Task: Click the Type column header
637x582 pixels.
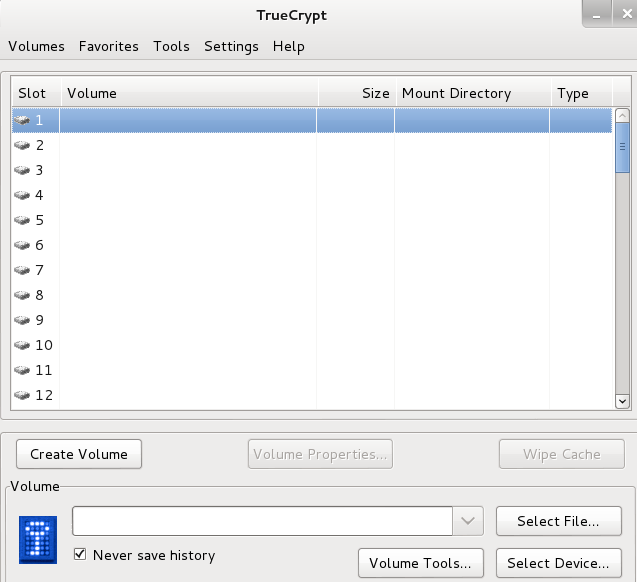Action: coord(581,93)
